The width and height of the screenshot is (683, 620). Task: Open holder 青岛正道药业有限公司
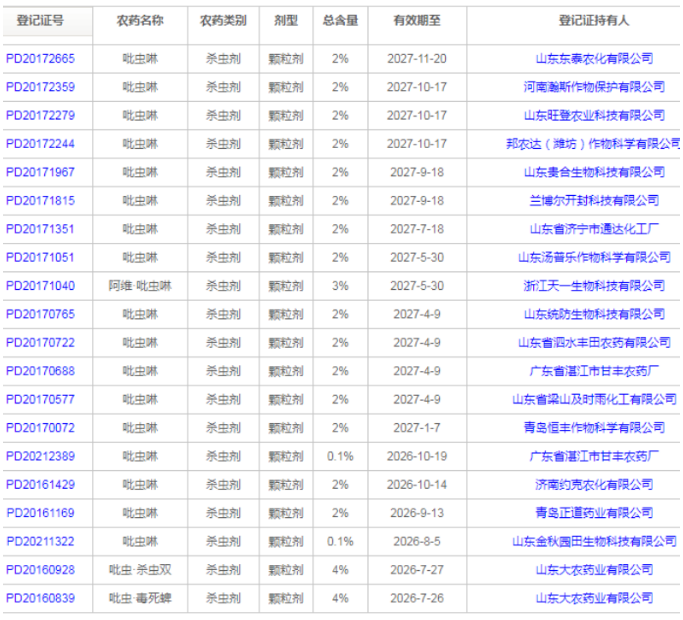coord(594,513)
